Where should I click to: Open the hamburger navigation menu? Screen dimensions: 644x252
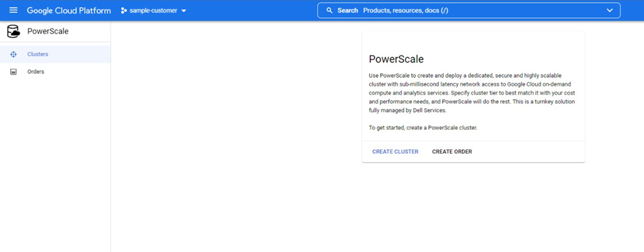[x=13, y=11]
